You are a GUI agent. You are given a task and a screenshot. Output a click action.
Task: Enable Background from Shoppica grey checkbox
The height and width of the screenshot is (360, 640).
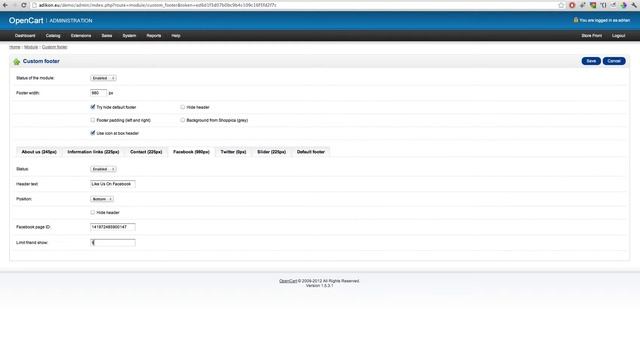pos(182,120)
